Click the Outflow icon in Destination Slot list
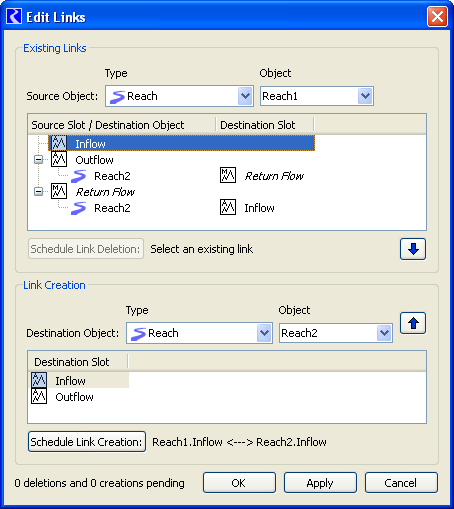Viewport: 454px width, 509px height. pyautogui.click(x=39, y=396)
